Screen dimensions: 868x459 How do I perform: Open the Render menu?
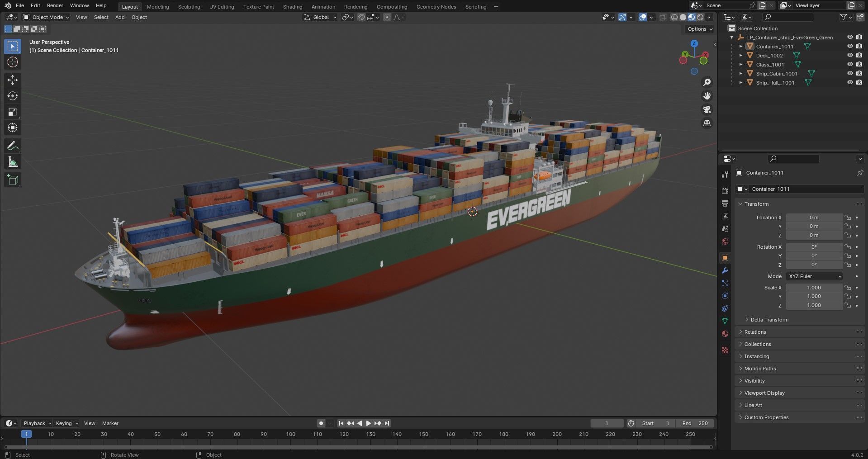55,5
